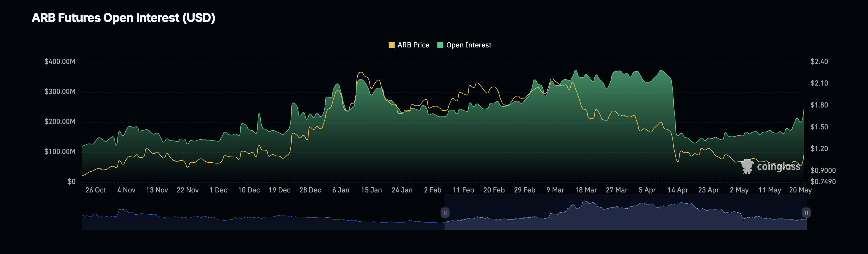Click the $400.00M left axis label

pos(60,62)
